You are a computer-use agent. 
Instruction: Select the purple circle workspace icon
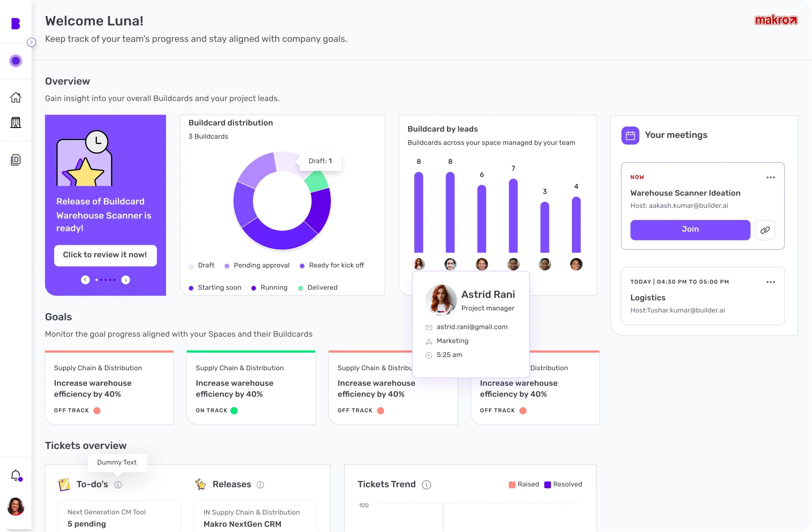point(16,61)
